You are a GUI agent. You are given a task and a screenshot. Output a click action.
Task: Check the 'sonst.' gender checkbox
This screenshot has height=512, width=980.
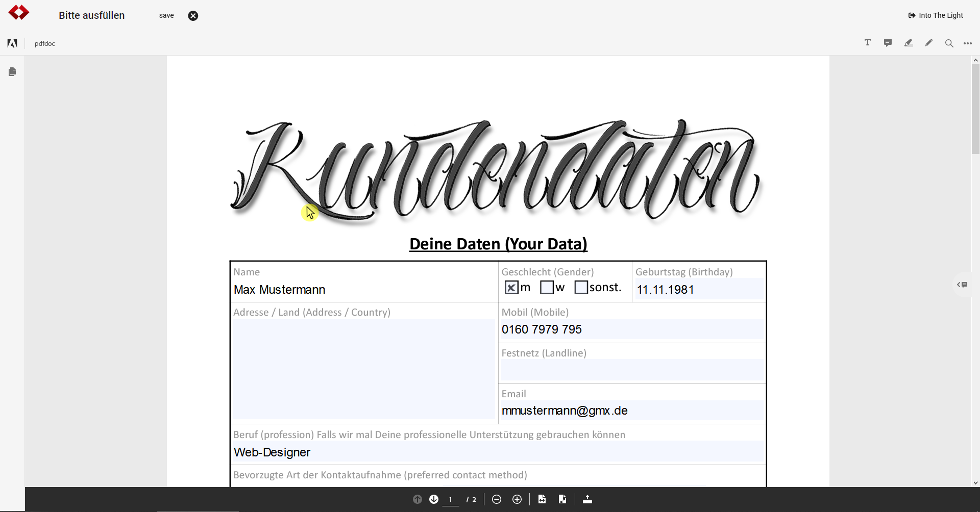[x=581, y=288]
